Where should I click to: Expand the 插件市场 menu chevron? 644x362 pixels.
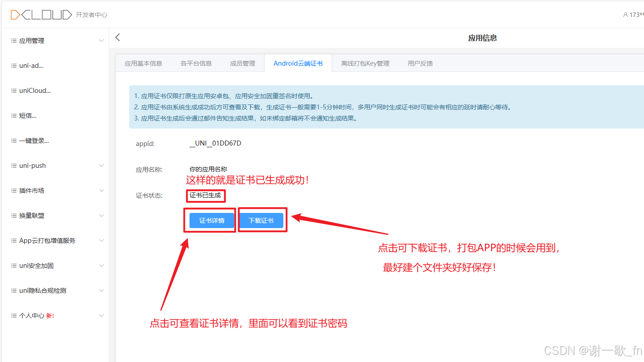coord(101,191)
